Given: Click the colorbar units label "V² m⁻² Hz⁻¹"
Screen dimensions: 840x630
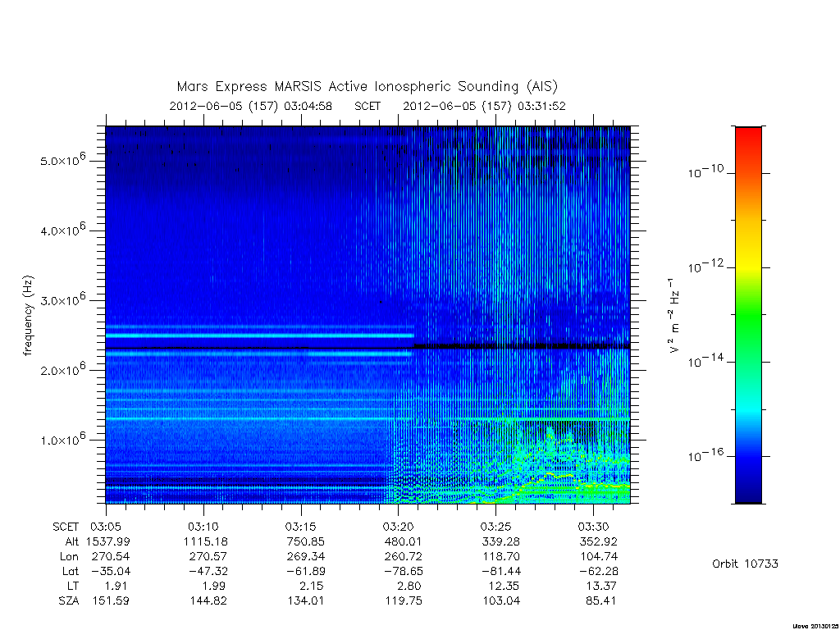Looking at the screenshot, I should [674, 315].
